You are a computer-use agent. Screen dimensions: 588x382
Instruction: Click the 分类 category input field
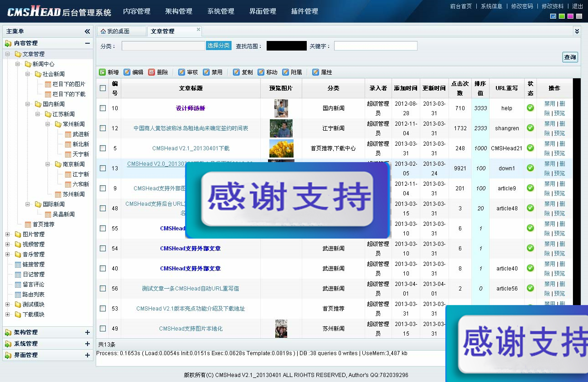(164, 46)
